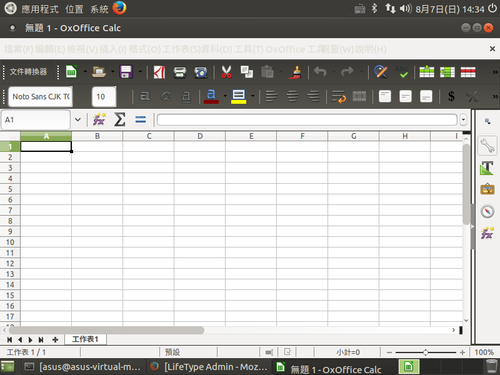
Task: Click the Save document icon
Action: (126, 72)
